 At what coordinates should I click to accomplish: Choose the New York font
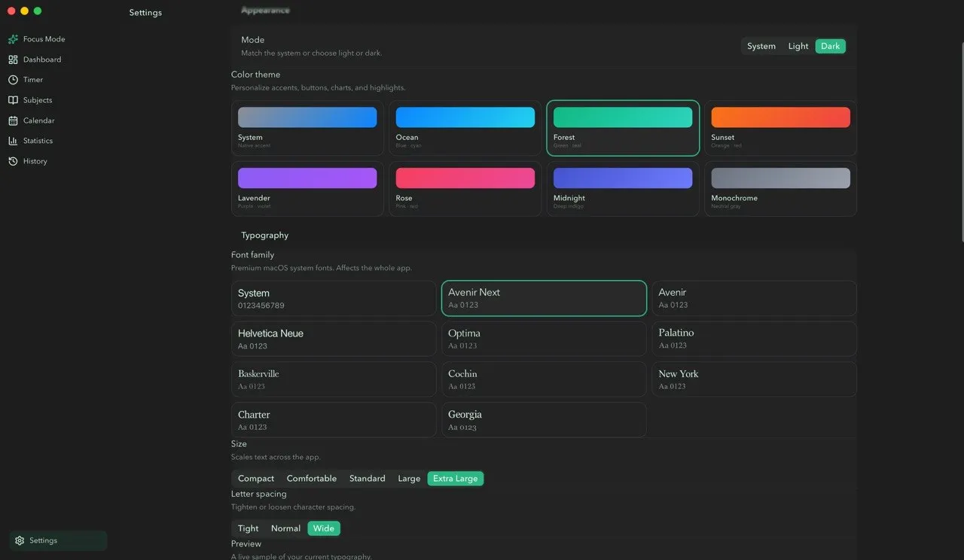(x=754, y=379)
